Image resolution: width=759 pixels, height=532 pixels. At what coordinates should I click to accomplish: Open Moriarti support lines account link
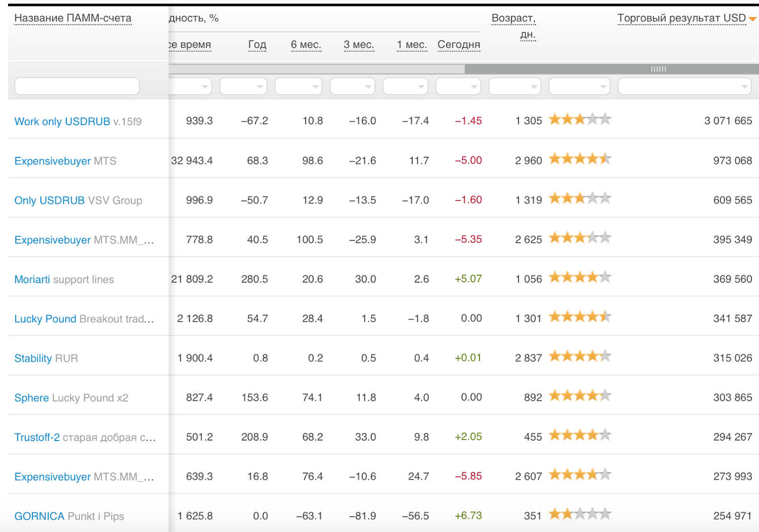click(64, 279)
